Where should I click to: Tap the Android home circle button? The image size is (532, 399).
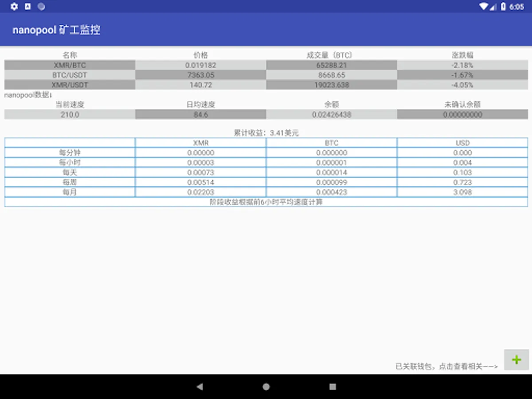point(266,387)
